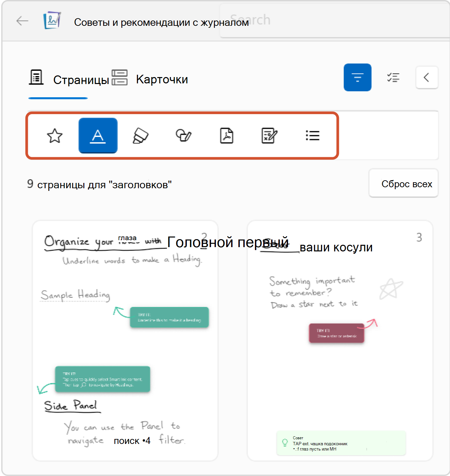Click the back arrow in header
Viewport: 450px width, 476px height.
[x=22, y=21]
